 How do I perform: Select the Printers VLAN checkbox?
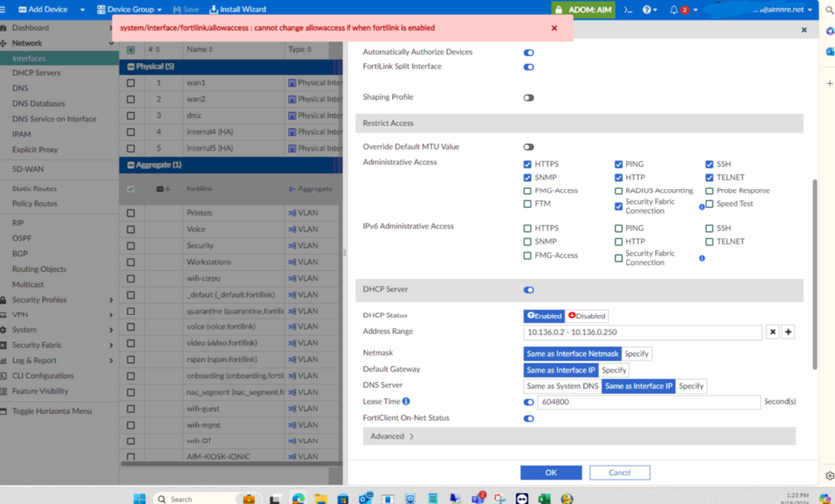click(131, 213)
